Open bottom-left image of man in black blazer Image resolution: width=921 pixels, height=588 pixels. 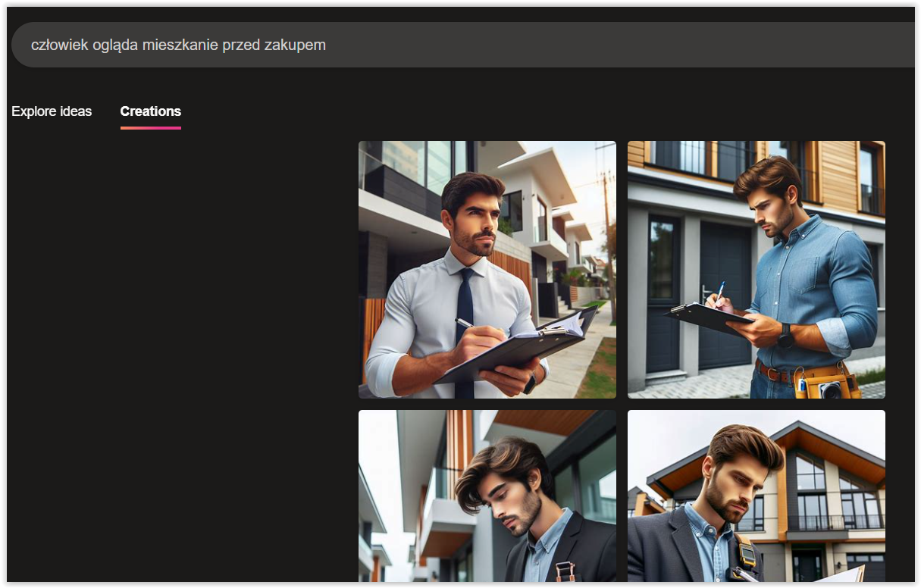[487, 496]
